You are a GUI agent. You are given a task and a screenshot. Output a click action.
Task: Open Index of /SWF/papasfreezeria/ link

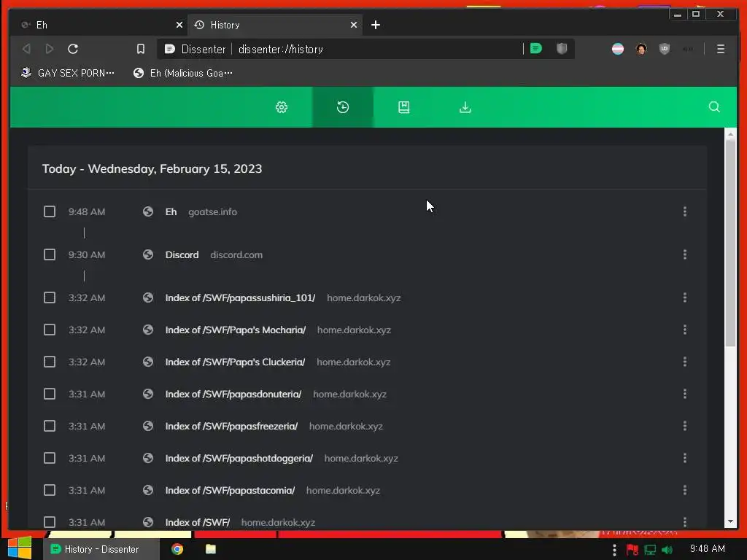point(231,426)
